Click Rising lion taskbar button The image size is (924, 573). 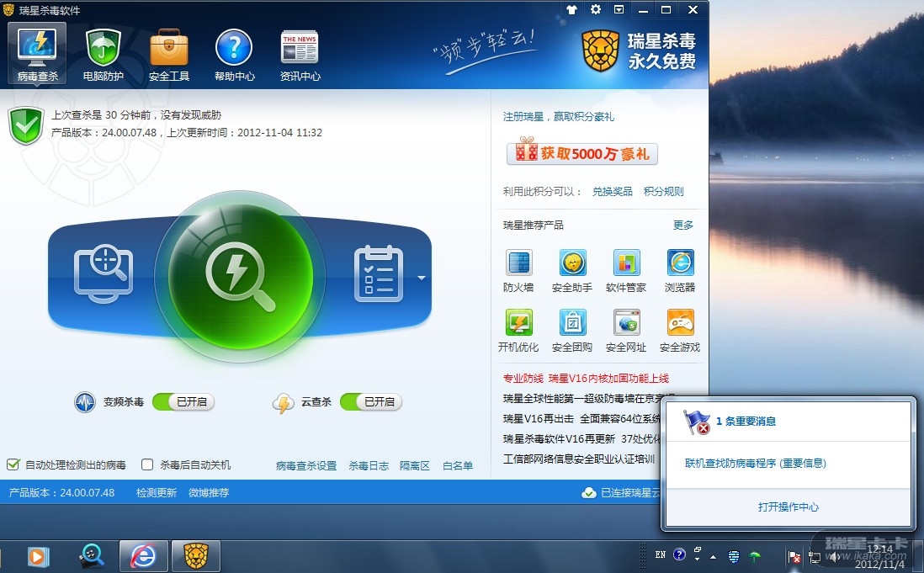click(x=196, y=556)
